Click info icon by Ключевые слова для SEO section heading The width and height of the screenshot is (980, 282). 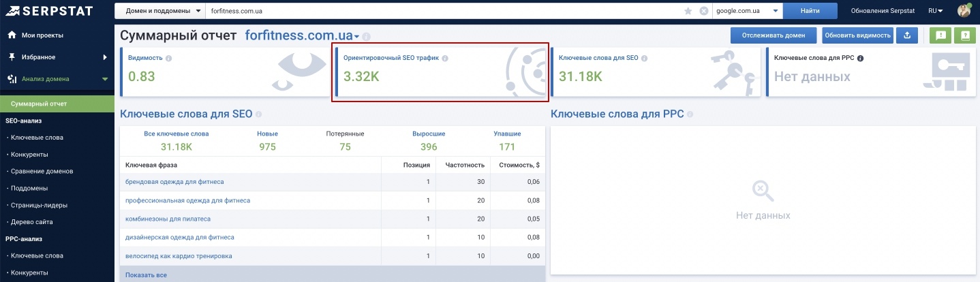(x=258, y=114)
